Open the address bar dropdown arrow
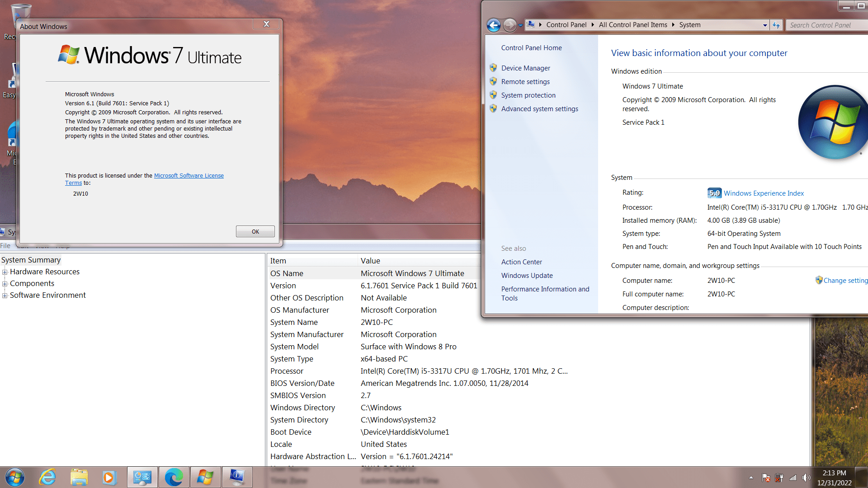Screen dimensions: 868x488 pos(764,25)
